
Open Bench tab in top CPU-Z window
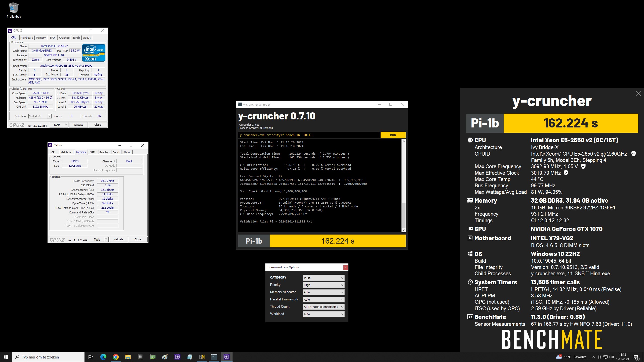point(76,38)
